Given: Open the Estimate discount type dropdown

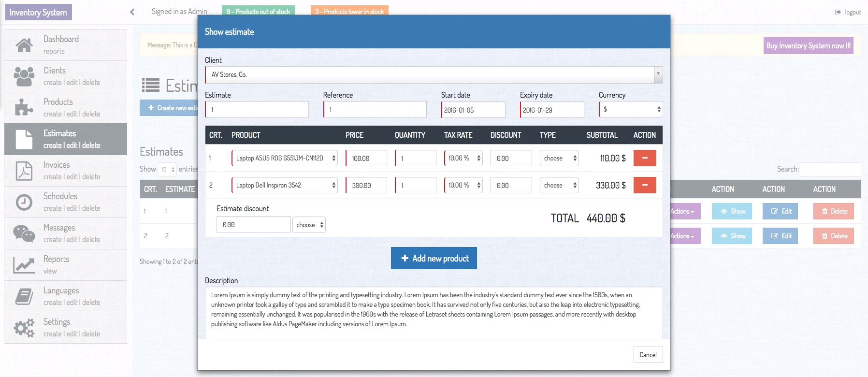Looking at the screenshot, I should point(309,225).
